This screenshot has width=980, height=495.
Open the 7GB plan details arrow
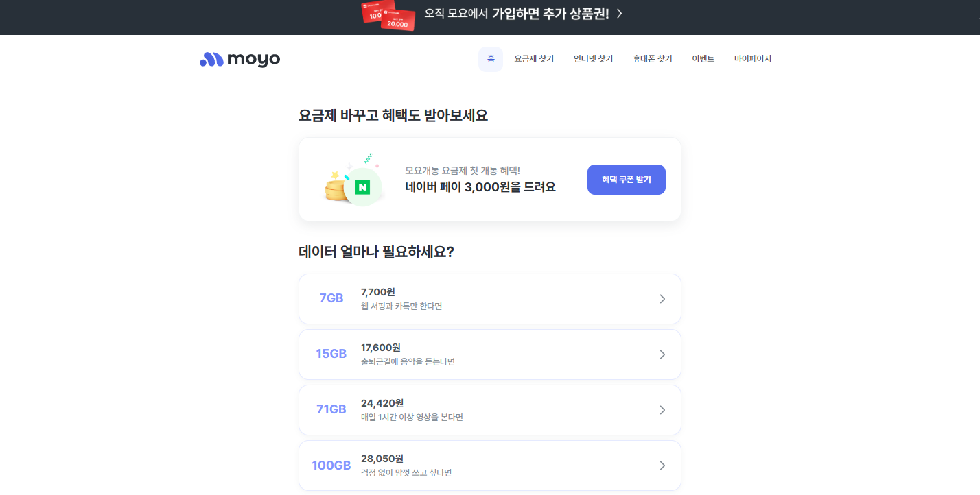[x=662, y=299]
